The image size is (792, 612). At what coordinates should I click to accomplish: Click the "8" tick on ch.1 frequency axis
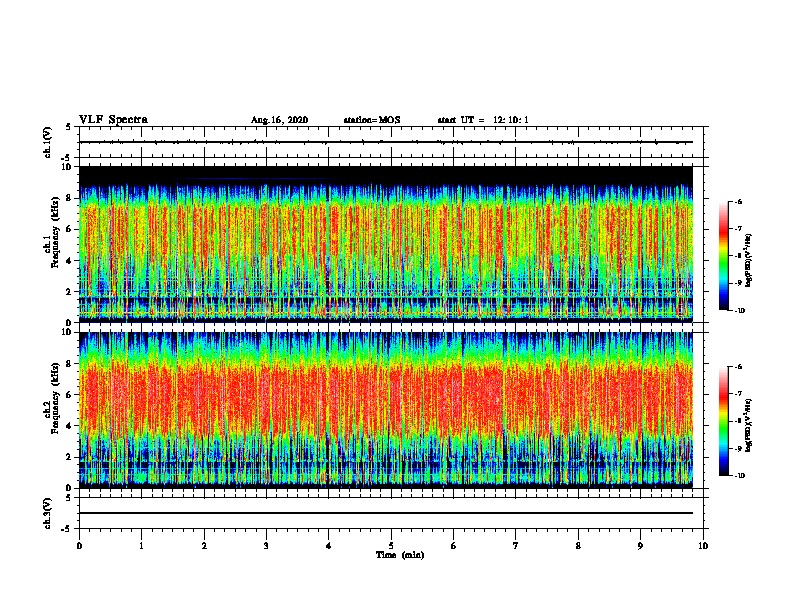(x=69, y=198)
